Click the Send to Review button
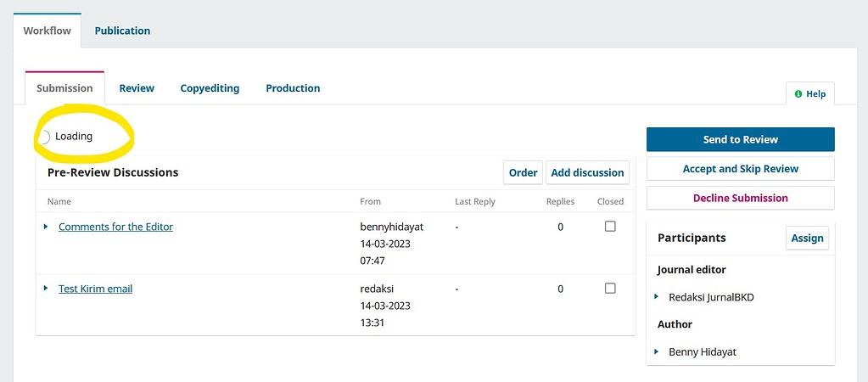 (x=740, y=139)
